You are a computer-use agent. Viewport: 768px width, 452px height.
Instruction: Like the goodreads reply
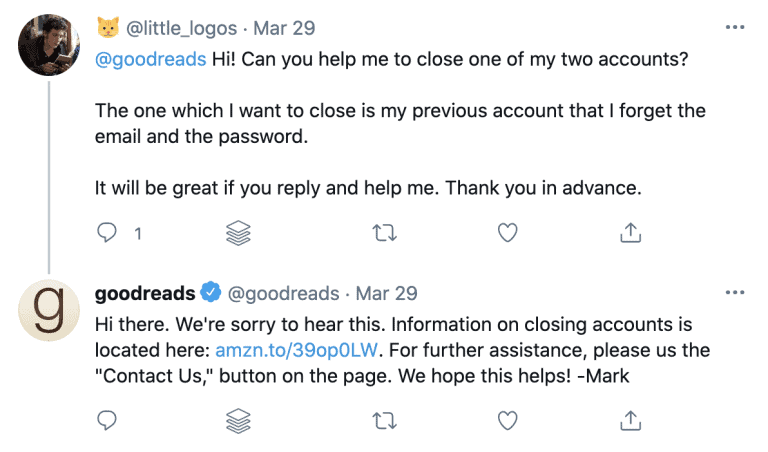point(508,420)
